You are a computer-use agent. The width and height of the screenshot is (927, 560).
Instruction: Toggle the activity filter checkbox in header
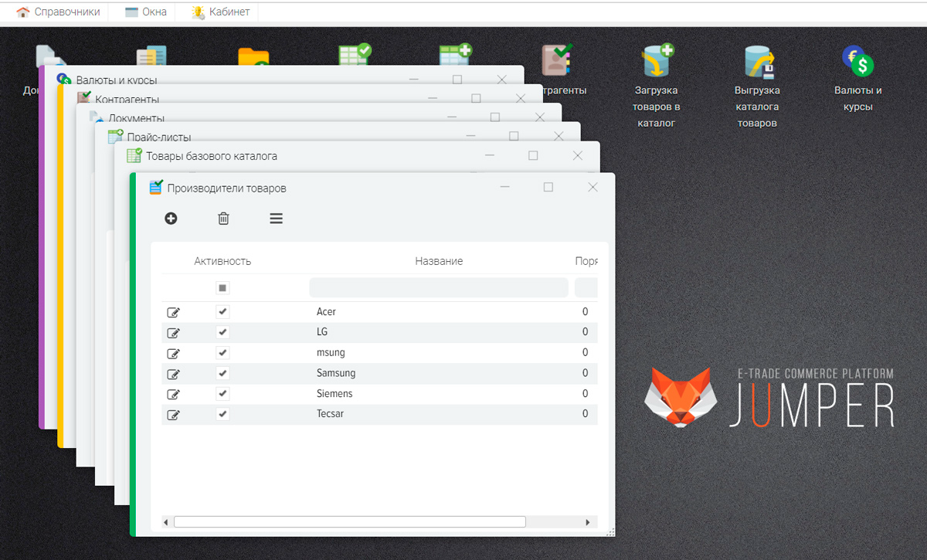(222, 288)
